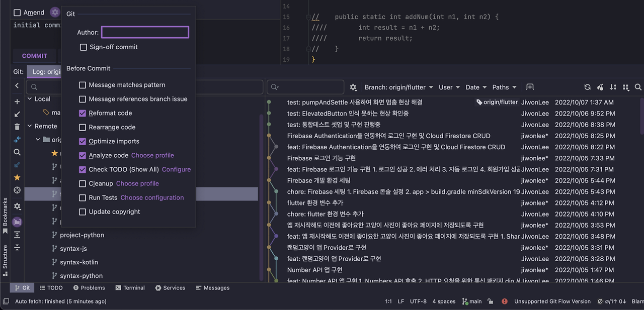Open the Services tool window tab
The width and height of the screenshot is (644, 310).
[170, 288]
